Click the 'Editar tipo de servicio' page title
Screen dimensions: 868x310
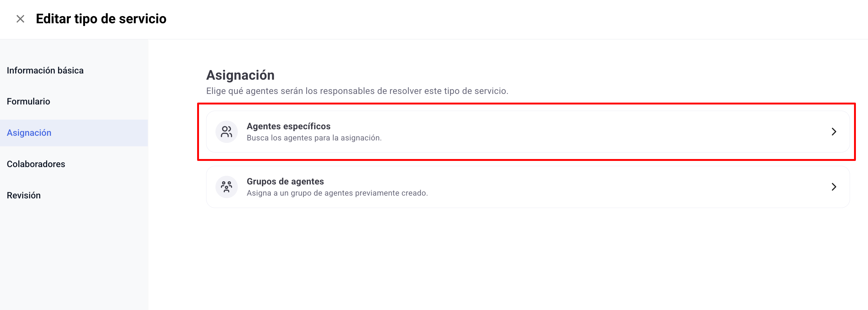point(101,19)
